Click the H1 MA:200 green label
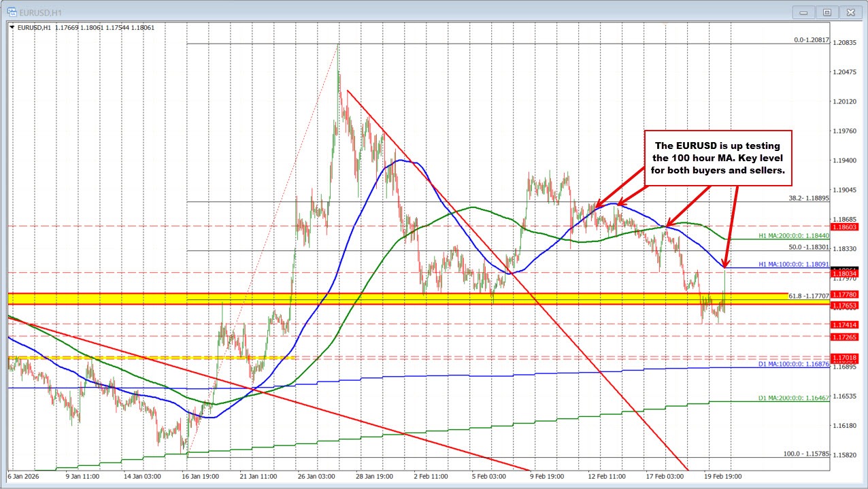 pyautogui.click(x=795, y=235)
